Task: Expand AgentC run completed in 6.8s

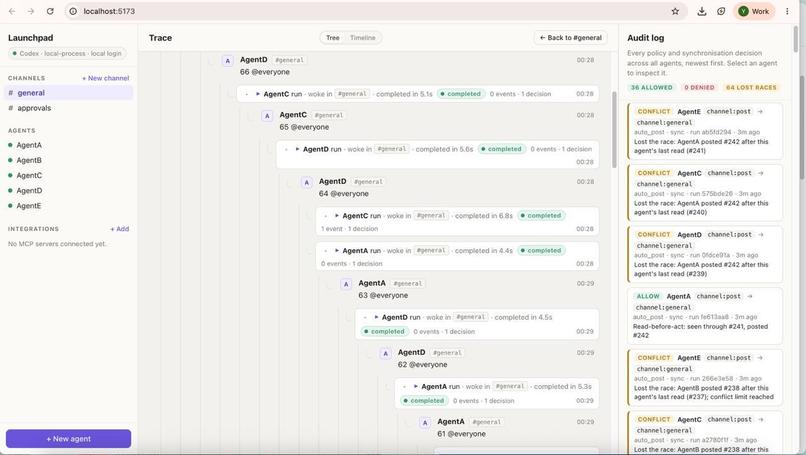Action: [337, 216]
